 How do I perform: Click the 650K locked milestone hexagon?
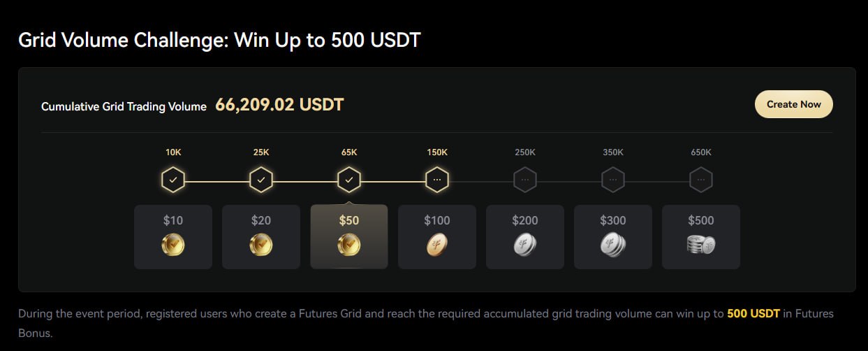point(701,180)
